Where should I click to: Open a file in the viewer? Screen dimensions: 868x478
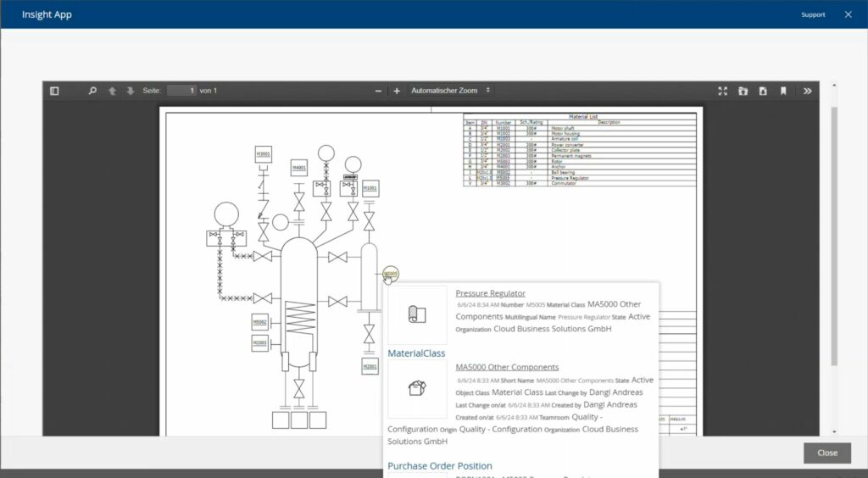coord(743,91)
